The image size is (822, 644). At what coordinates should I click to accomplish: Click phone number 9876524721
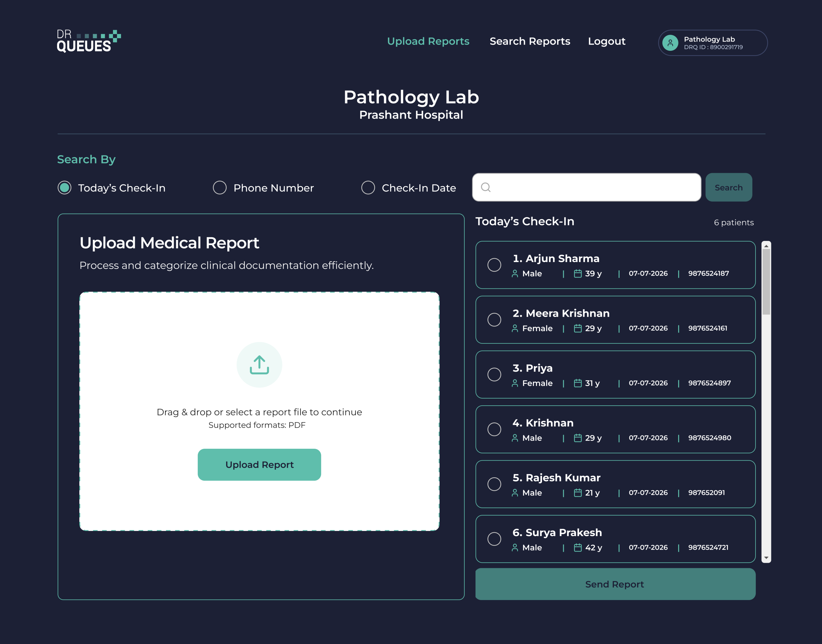pyautogui.click(x=708, y=547)
